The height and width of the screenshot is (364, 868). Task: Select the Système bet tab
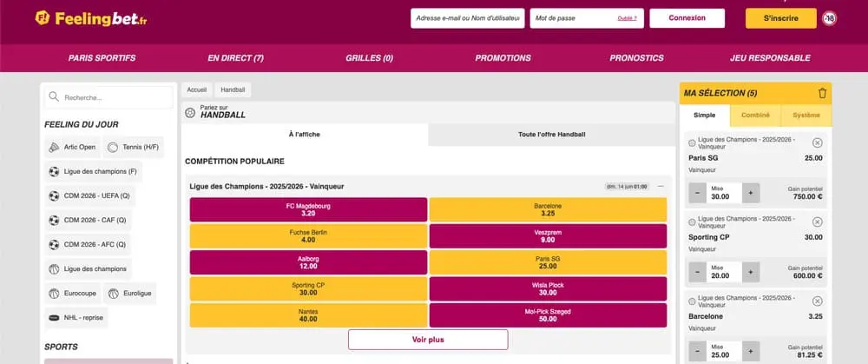point(806,116)
